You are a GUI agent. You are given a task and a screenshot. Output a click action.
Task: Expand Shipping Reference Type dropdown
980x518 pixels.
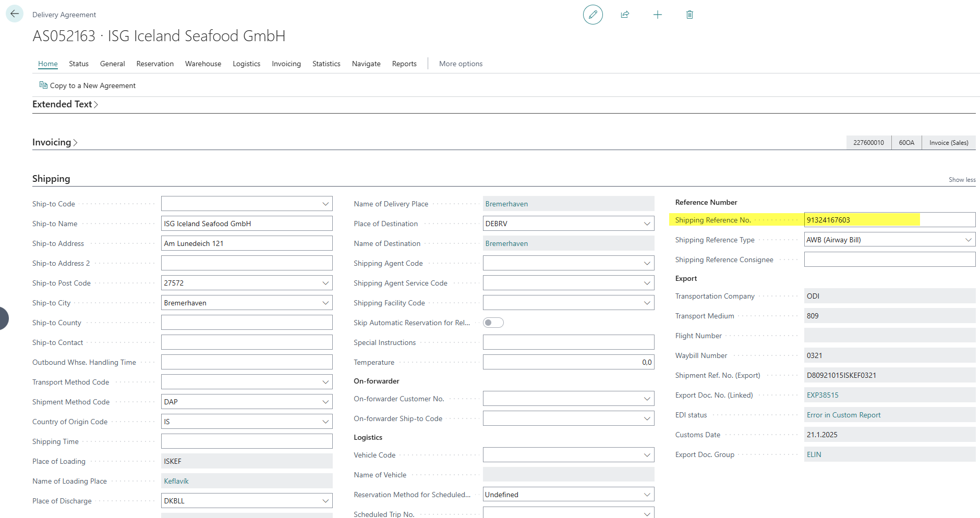[x=968, y=240]
